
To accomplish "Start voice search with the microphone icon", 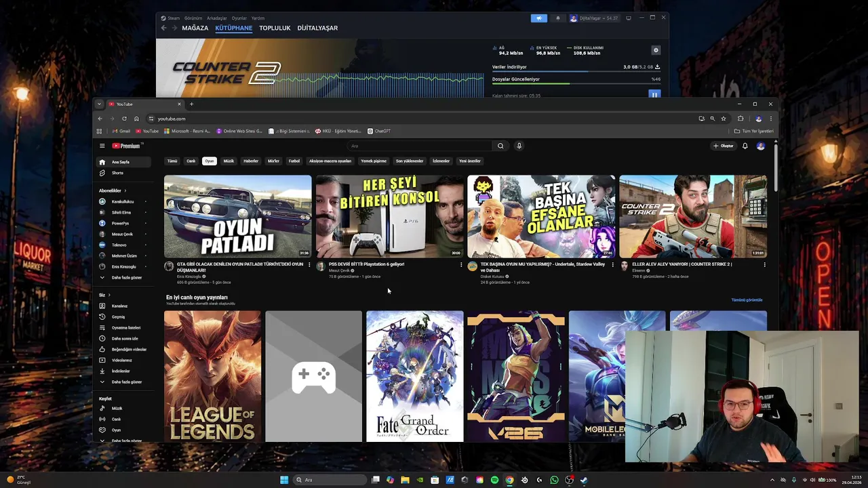I will (519, 146).
